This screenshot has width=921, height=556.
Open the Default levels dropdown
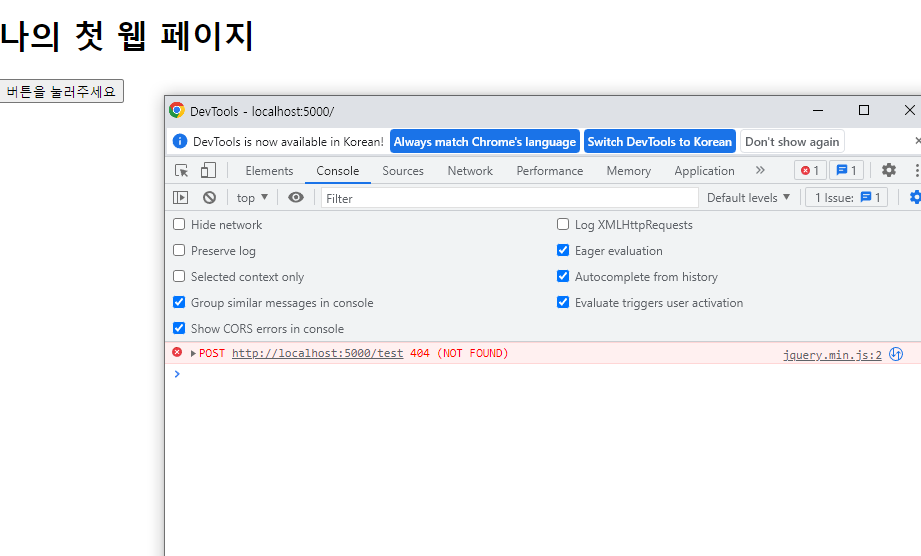pyautogui.click(x=748, y=198)
